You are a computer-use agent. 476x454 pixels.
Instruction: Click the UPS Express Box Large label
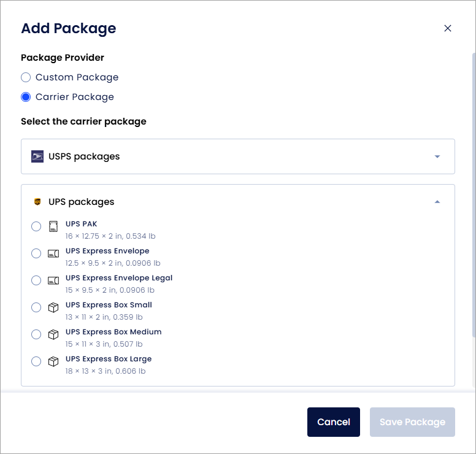click(109, 359)
